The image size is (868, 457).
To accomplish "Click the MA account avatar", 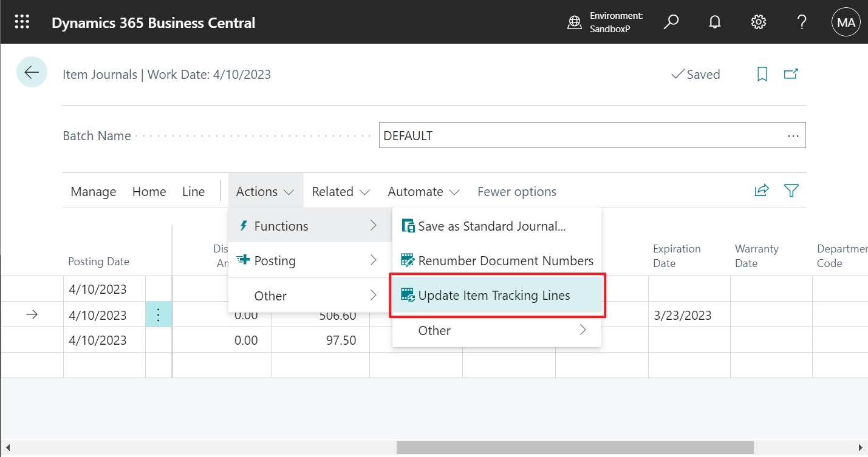I will 846,22.
